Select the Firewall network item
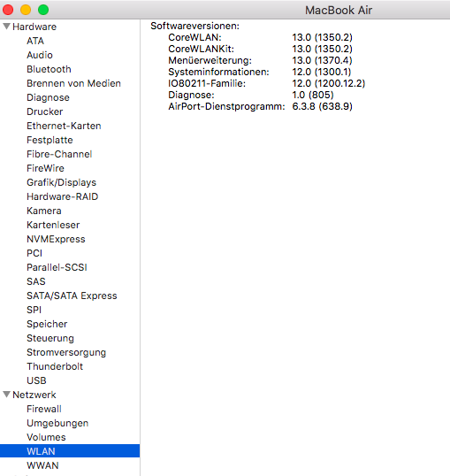 pyautogui.click(x=44, y=409)
